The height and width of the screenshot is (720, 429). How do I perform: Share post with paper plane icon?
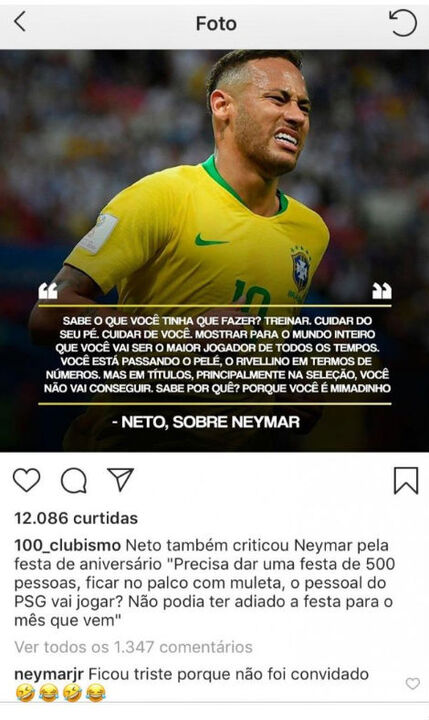tap(120, 479)
